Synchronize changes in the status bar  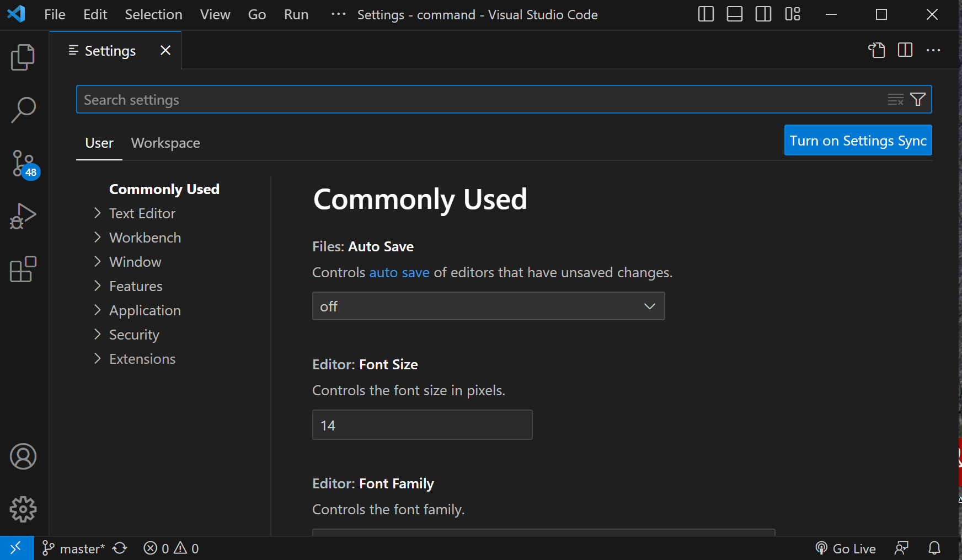(120, 548)
